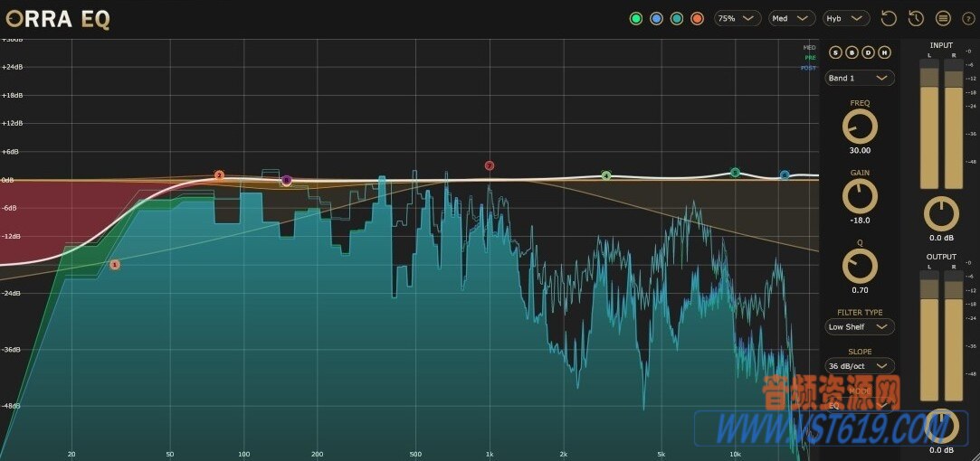Click the question mark help icon
980x461 pixels.
[x=969, y=19]
